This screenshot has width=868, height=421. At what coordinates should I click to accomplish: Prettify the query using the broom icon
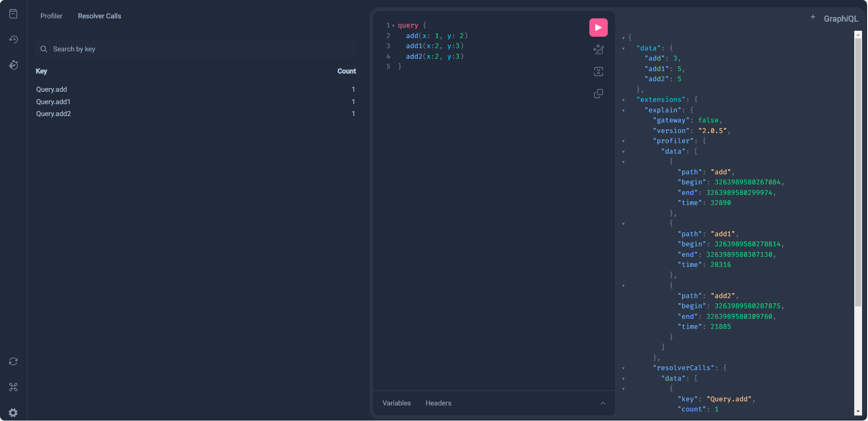click(x=598, y=50)
